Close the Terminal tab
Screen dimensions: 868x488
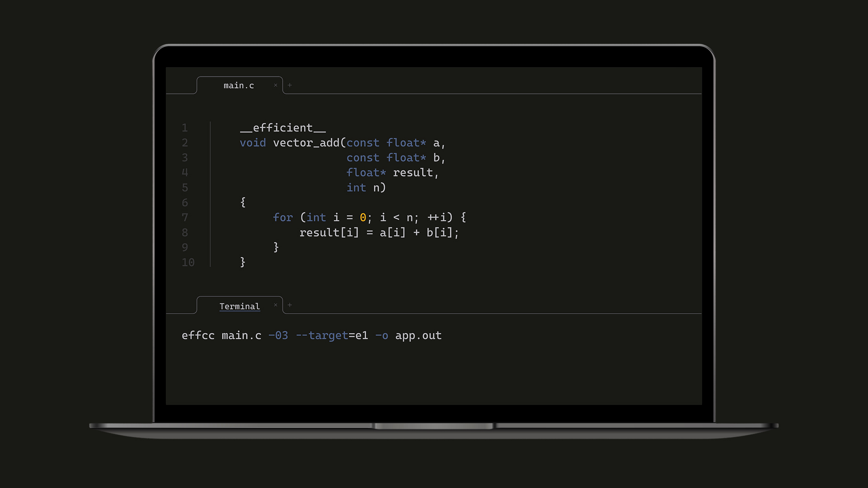tap(275, 305)
